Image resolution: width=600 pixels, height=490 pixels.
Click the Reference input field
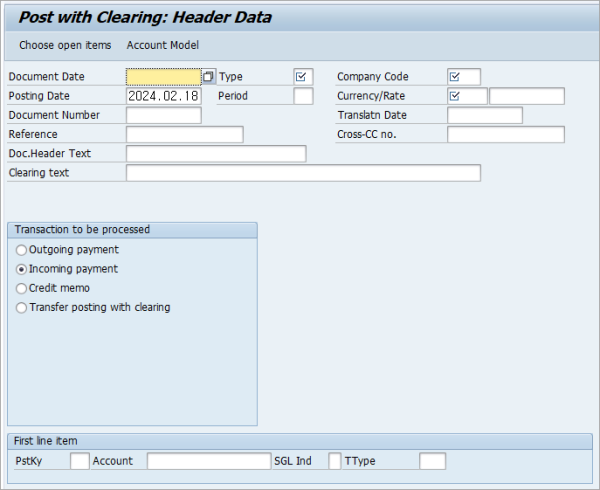click(185, 134)
